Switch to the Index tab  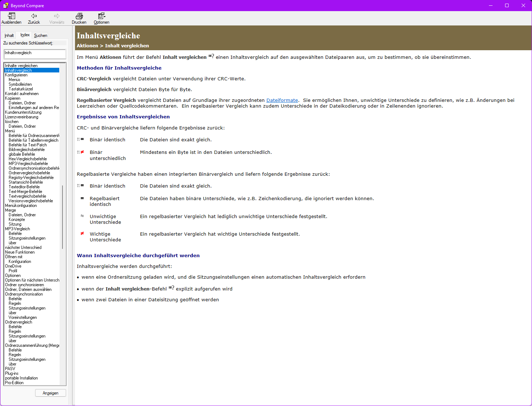(x=25, y=35)
